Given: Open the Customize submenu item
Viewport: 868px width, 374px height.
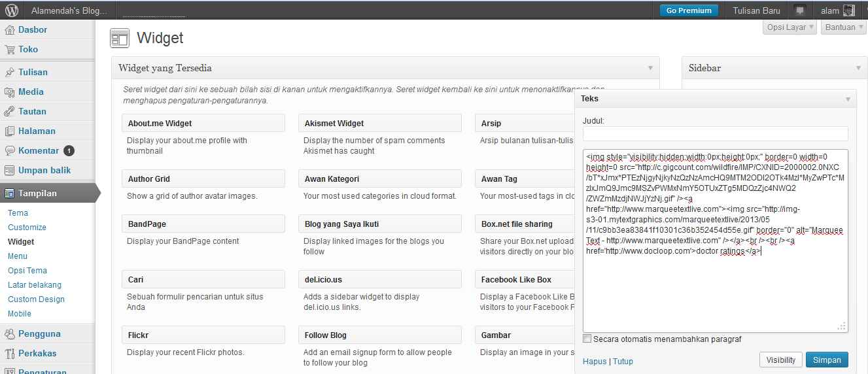Looking at the screenshot, I should [x=27, y=228].
